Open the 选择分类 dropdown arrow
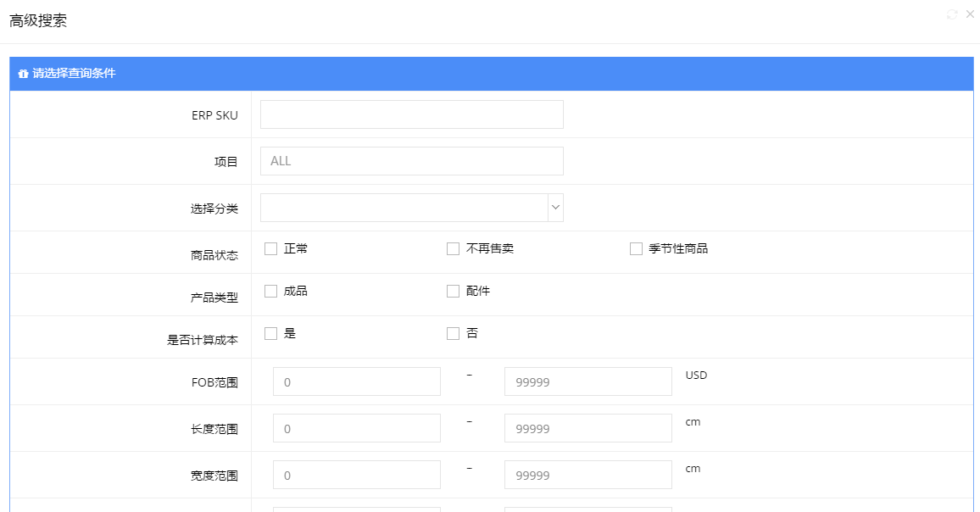Viewport: 980px width, 512px height. (x=555, y=208)
